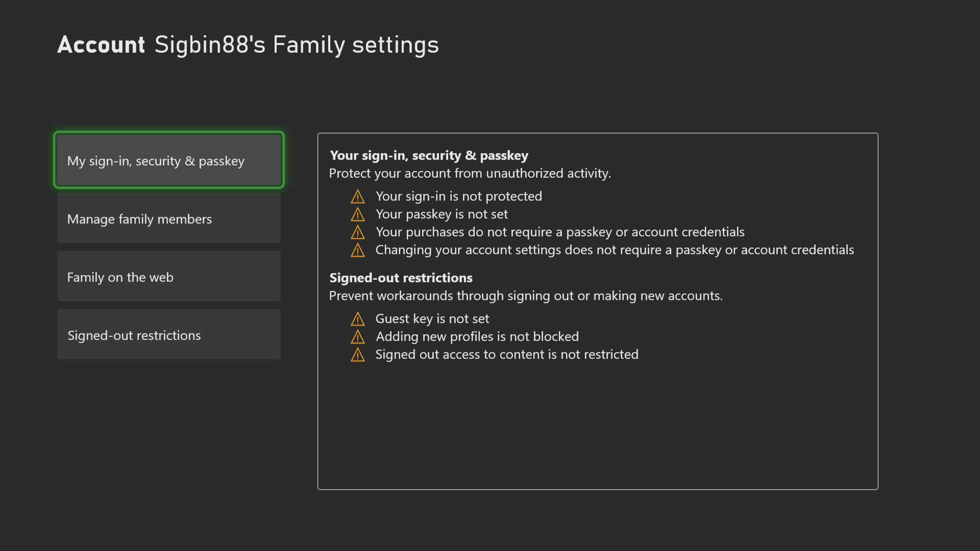This screenshot has height=551, width=980.
Task: Click the Account heading
Action: pyautogui.click(x=101, y=45)
